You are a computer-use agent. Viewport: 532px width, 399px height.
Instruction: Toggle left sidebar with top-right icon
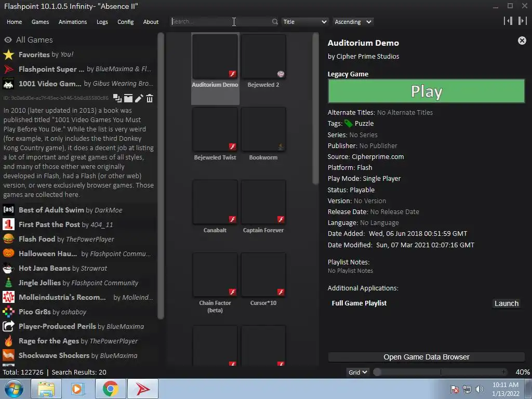pyautogui.click(x=508, y=21)
